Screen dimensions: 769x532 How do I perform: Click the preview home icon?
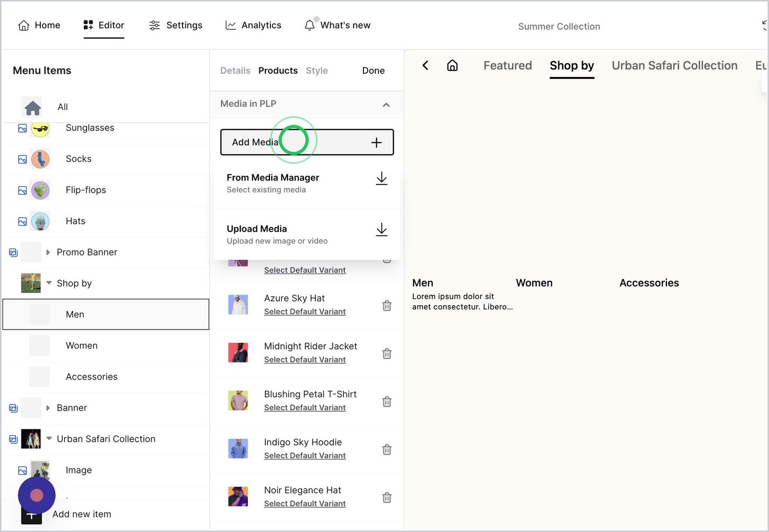(452, 65)
